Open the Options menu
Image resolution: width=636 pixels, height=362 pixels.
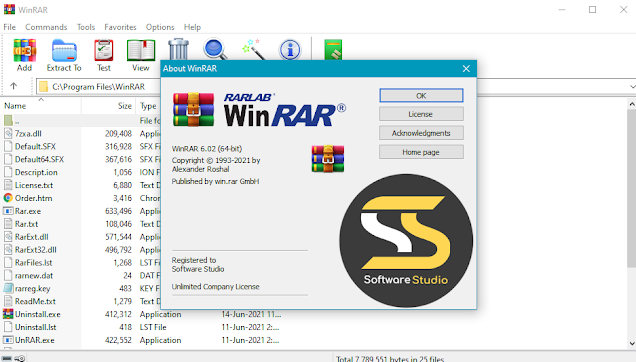tap(160, 27)
